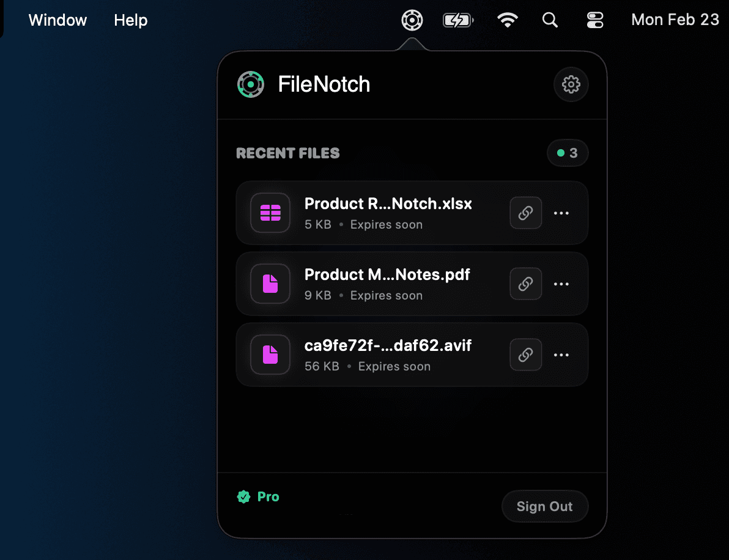Open FileNotch settings via gear icon
The image size is (729, 560).
571,84
